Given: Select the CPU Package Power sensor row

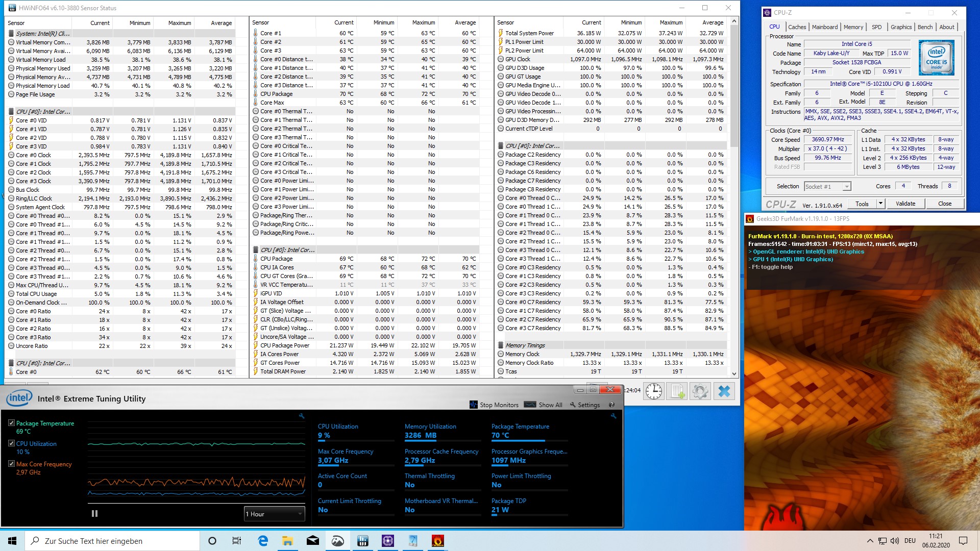Looking at the screenshot, I should tap(365, 345).
